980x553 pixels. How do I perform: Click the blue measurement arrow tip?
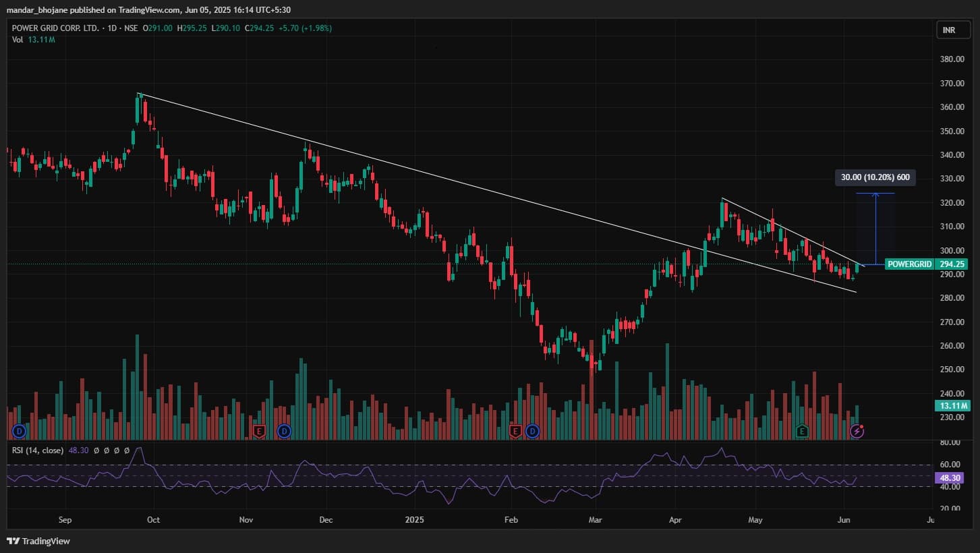875,195
